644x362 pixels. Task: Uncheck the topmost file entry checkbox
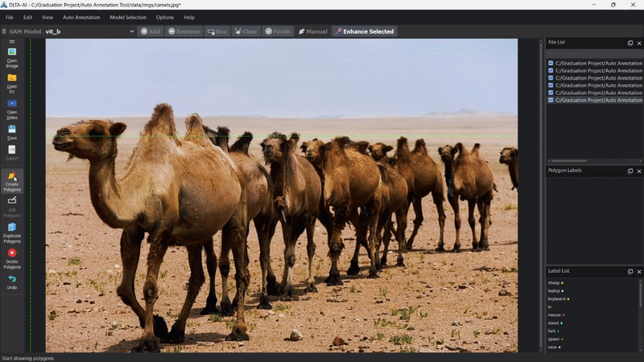click(551, 64)
